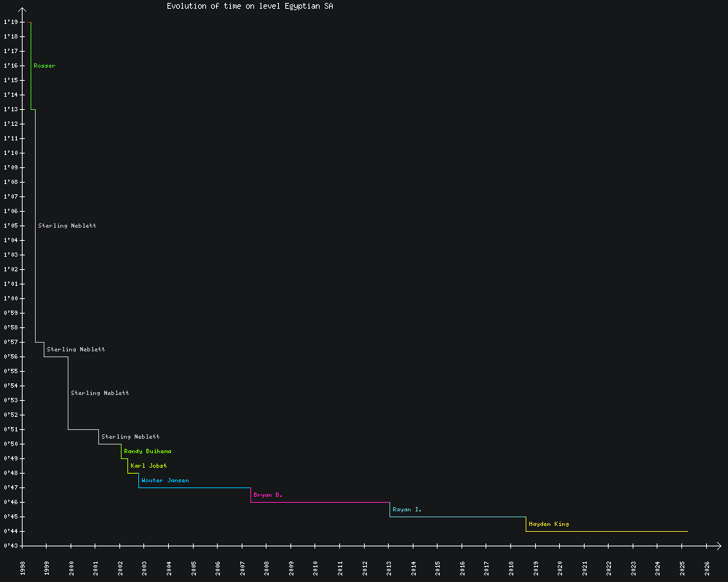Viewport: 728px width, 582px height.
Task: Click the yellow 'Hayden King' label
Action: (549, 525)
